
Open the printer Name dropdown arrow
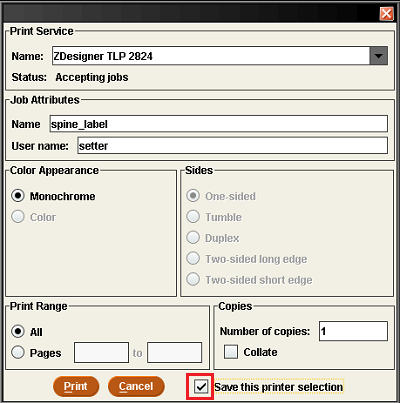point(379,56)
